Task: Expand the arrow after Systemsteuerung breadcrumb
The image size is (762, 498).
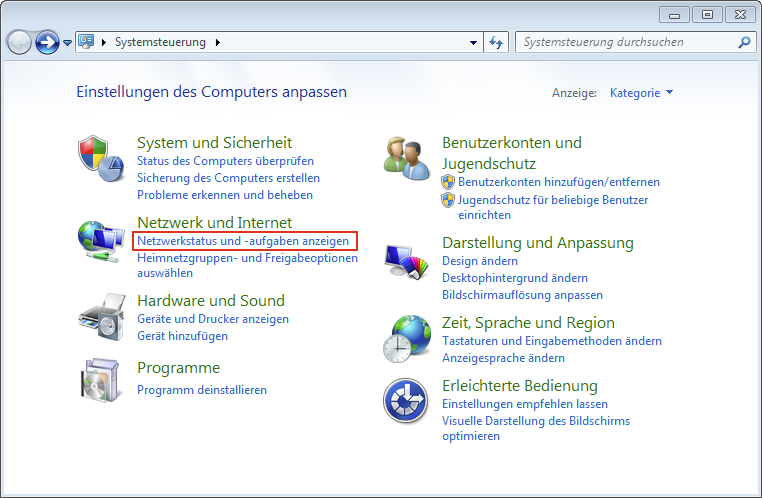Action: pos(218,43)
